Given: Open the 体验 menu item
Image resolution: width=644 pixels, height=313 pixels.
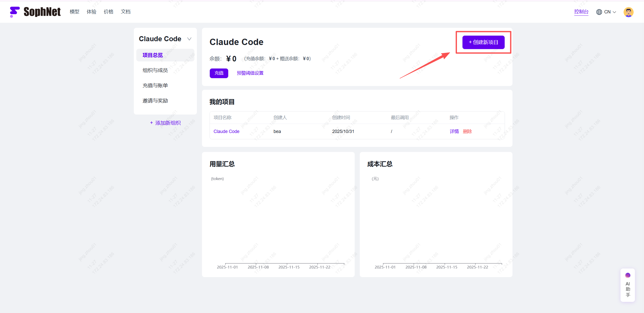Looking at the screenshot, I should 91,12.
